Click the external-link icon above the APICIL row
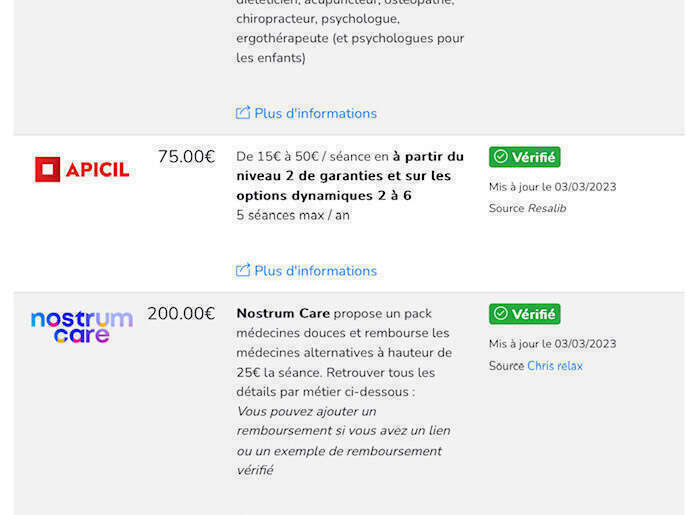The image size is (686, 515). [x=243, y=113]
